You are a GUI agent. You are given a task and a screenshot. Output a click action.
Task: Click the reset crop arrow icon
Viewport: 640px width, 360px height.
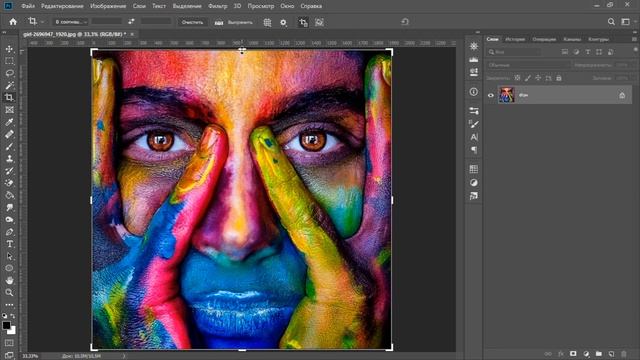tap(404, 22)
